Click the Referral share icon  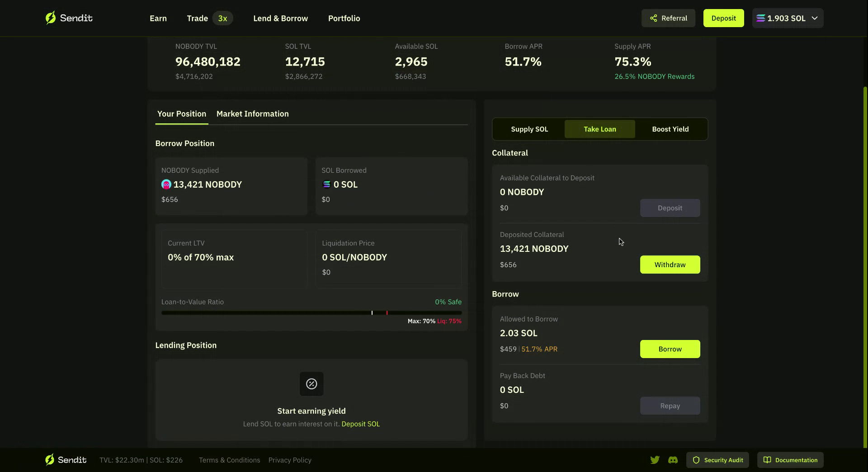click(654, 18)
